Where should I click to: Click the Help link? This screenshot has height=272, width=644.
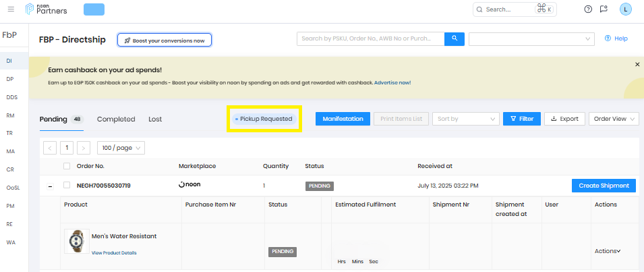coord(616,38)
